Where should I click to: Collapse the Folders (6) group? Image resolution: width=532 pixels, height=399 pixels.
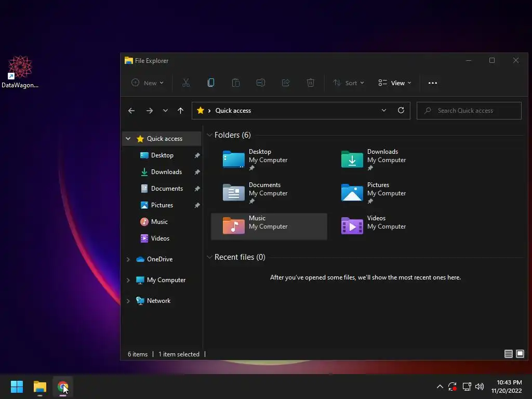pyautogui.click(x=209, y=135)
